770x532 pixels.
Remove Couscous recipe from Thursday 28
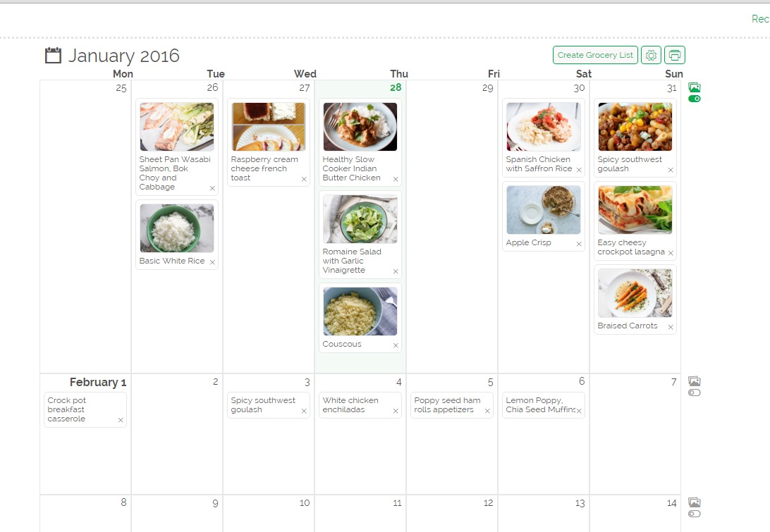pos(396,345)
